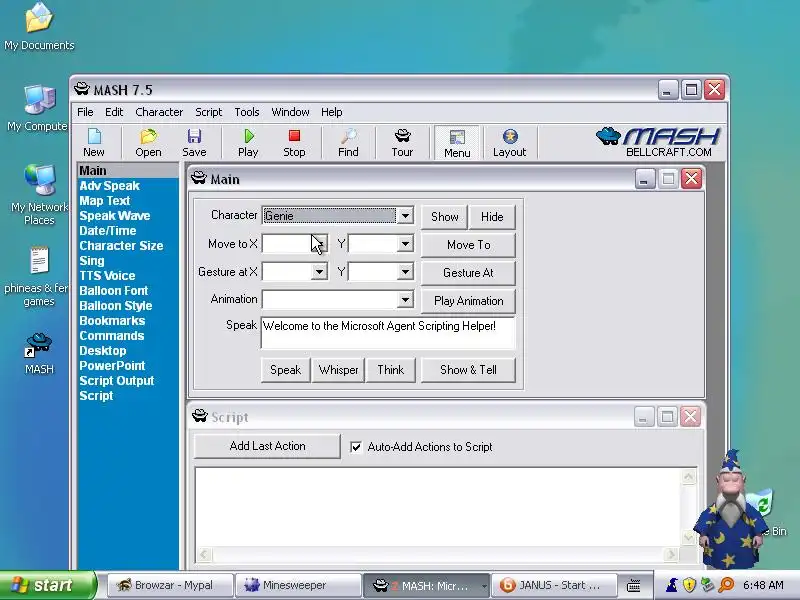Click the Merlin wizard character
Screen dimensions: 800x600
point(730,510)
